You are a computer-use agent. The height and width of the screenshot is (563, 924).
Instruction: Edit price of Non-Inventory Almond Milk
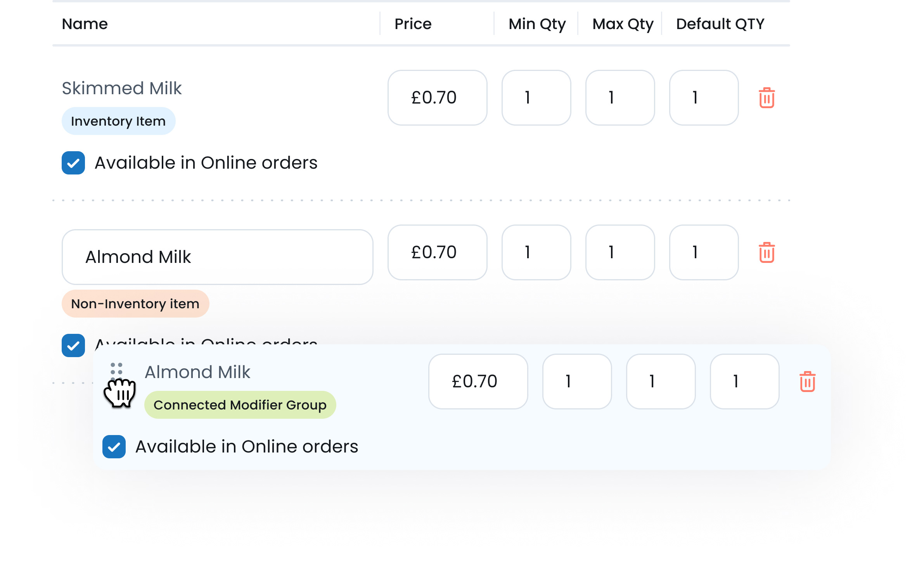point(437,252)
